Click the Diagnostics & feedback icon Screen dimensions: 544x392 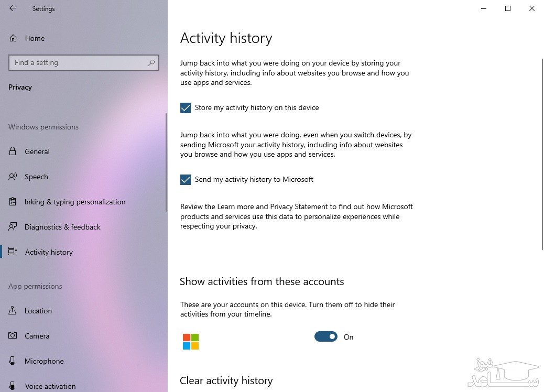click(13, 227)
